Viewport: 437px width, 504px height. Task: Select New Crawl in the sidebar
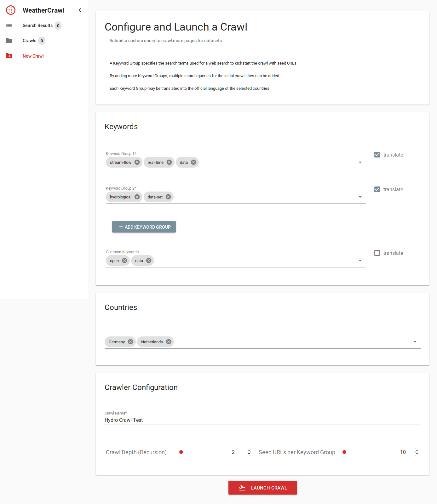44,56
